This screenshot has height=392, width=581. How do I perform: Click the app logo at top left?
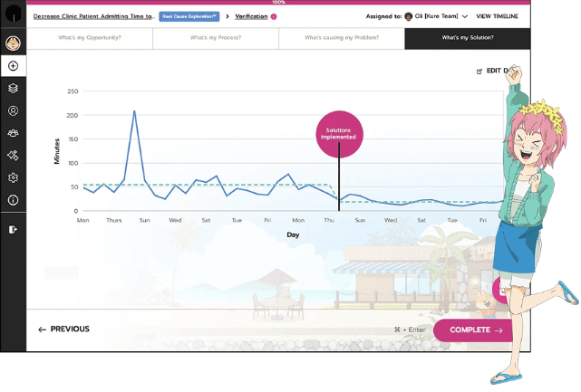tap(13, 14)
